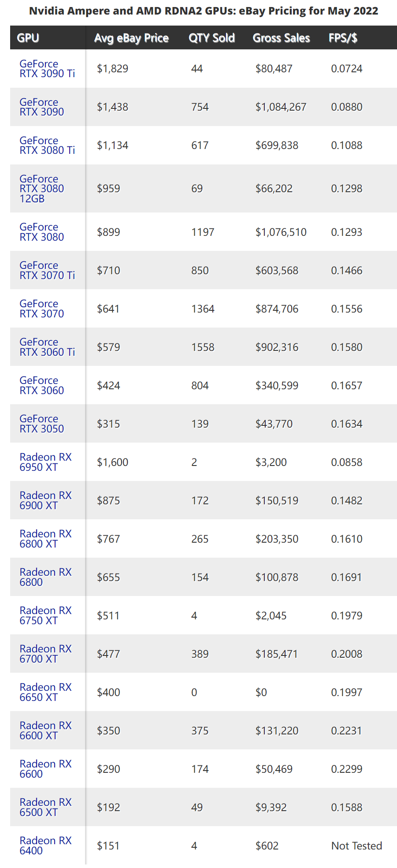Click the Radeon RX 6900 XT link
This screenshot has height=868, width=397.
pos(45,500)
